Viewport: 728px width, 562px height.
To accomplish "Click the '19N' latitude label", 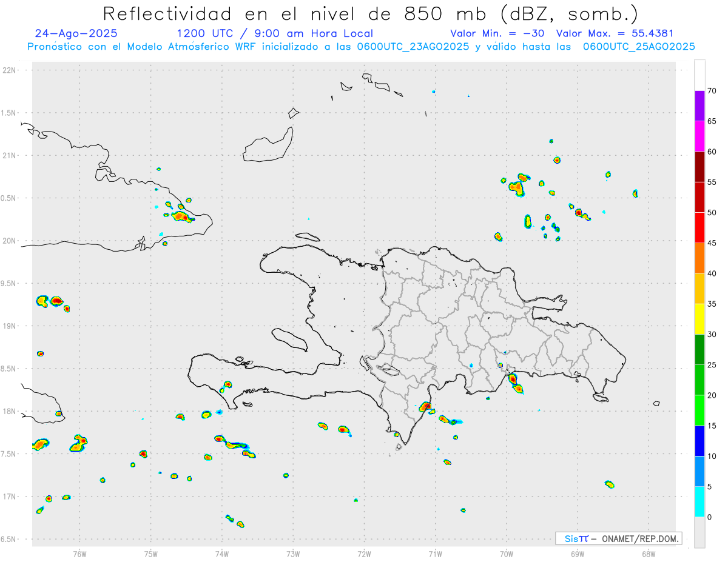I will click(x=10, y=326).
